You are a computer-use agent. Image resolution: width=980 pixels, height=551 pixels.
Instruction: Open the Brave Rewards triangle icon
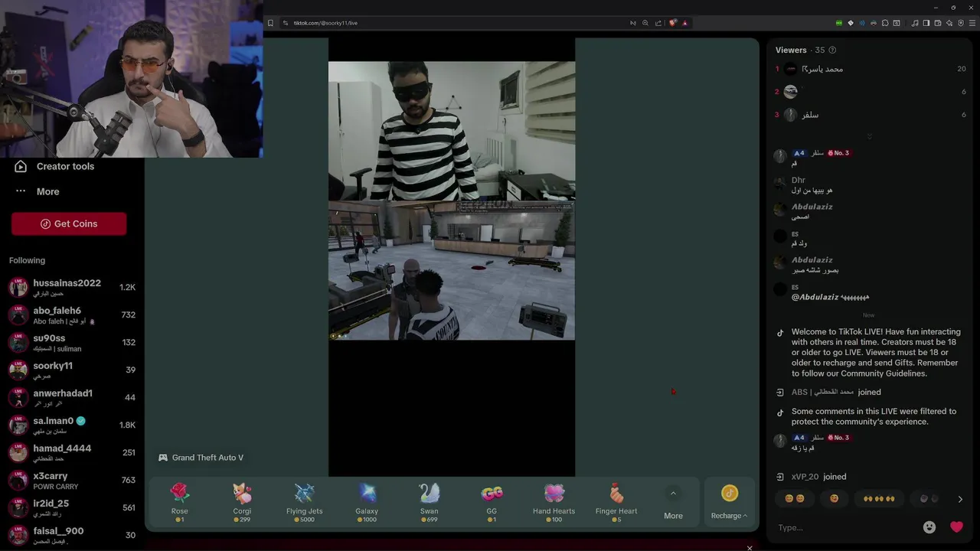pos(684,23)
